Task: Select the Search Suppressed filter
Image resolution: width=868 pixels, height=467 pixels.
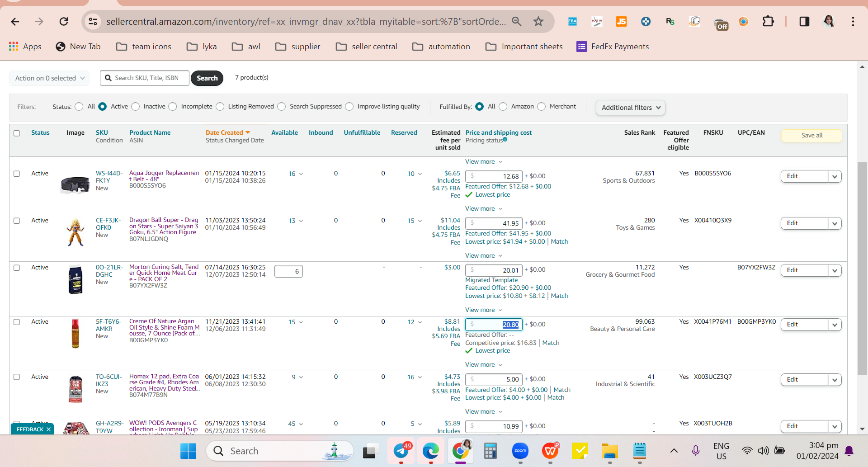Action: [x=282, y=107]
